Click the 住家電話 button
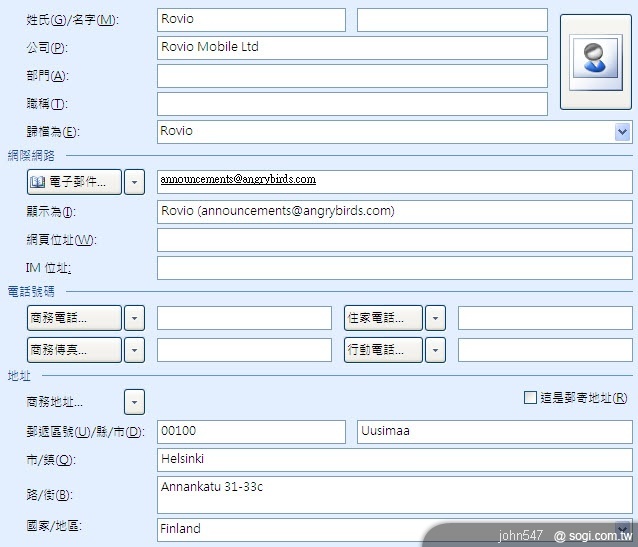 pos(383,318)
